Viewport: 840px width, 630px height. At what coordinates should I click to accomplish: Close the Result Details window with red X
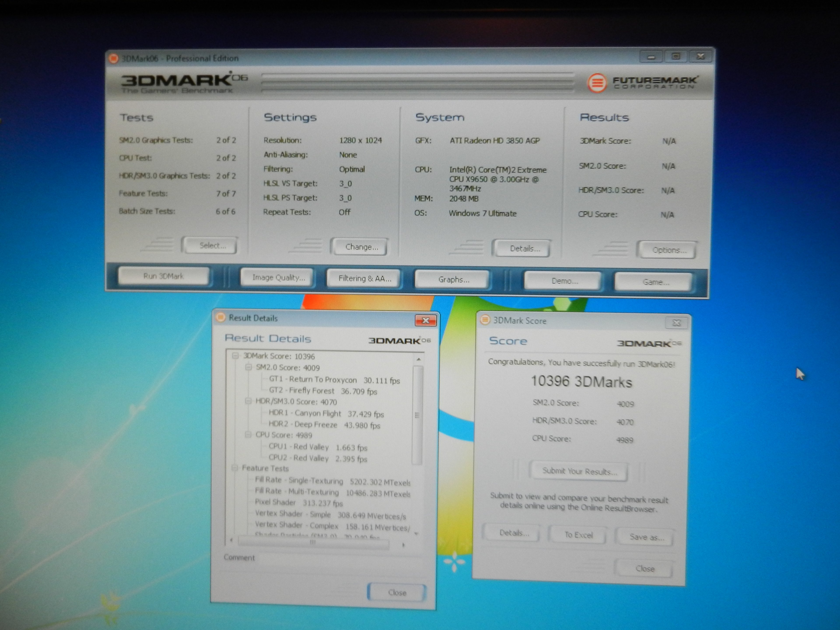click(x=425, y=320)
